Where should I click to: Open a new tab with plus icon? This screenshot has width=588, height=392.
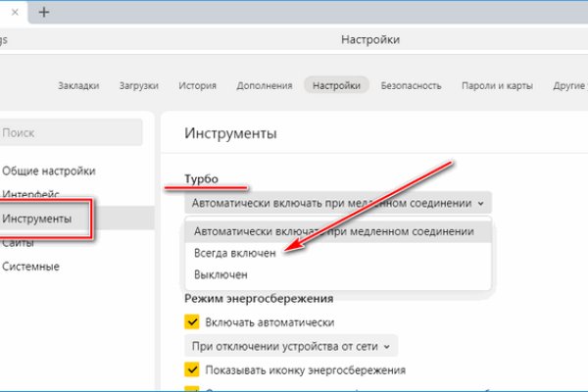point(43,12)
